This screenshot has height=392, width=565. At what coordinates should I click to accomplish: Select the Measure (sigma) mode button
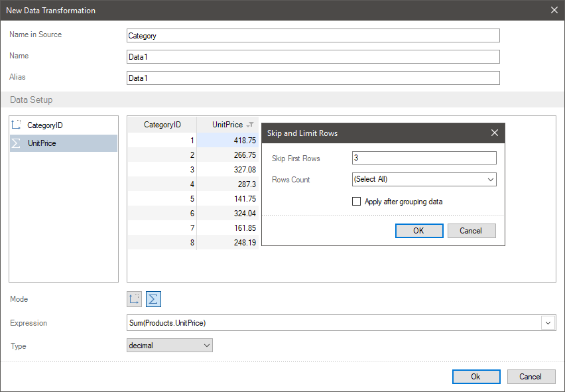coord(153,299)
